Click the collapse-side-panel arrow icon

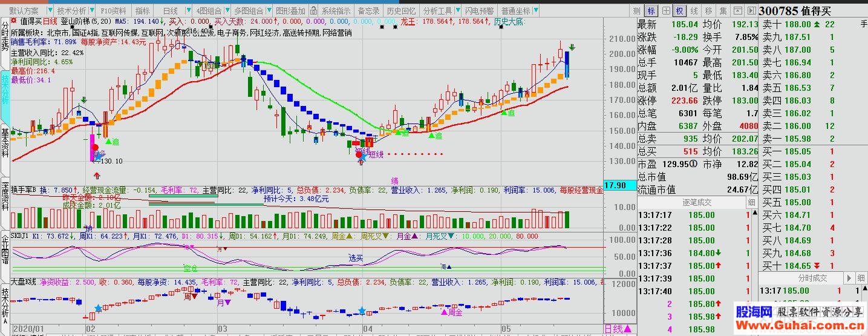[x=751, y=11]
